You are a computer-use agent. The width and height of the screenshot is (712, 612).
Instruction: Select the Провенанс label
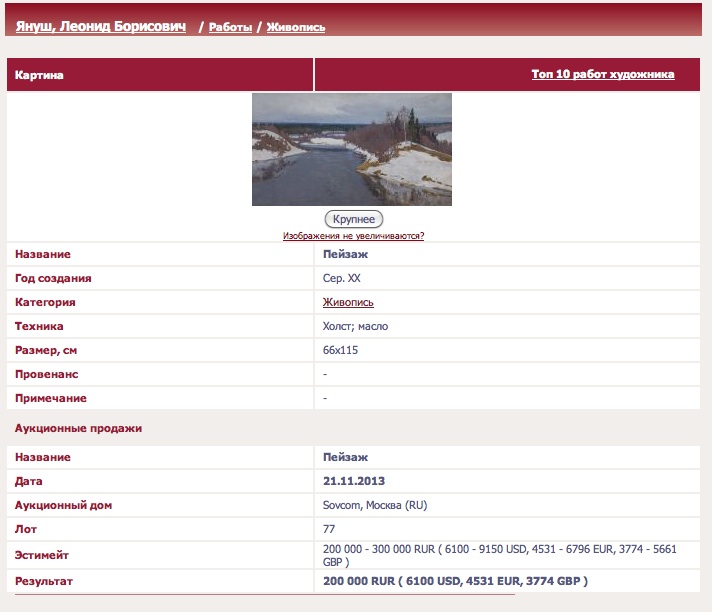point(46,374)
